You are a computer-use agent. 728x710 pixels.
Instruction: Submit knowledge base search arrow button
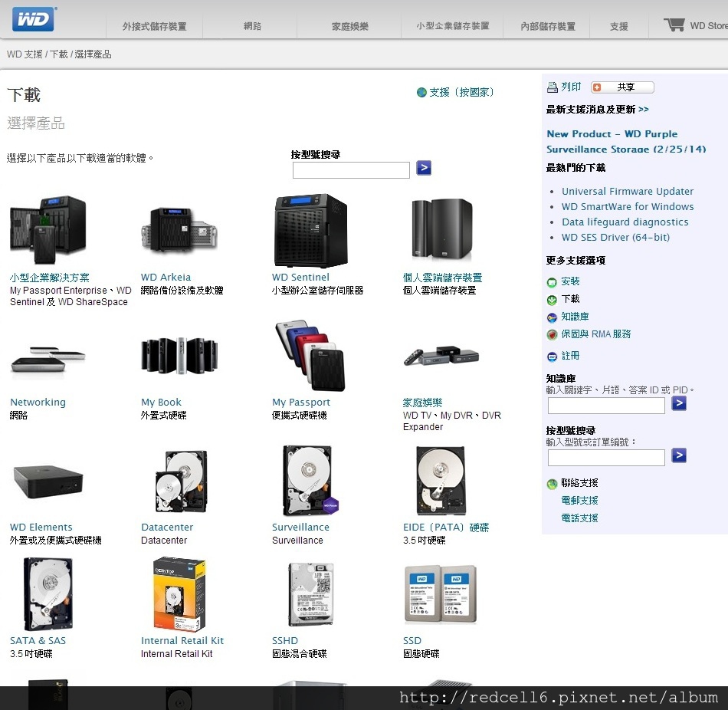[x=679, y=403]
